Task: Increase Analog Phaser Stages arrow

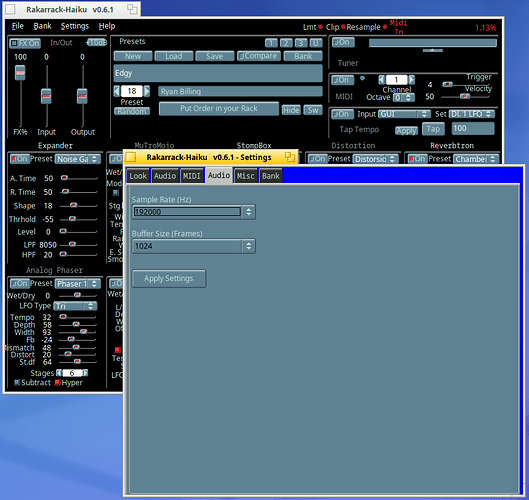Action: pos(85,373)
